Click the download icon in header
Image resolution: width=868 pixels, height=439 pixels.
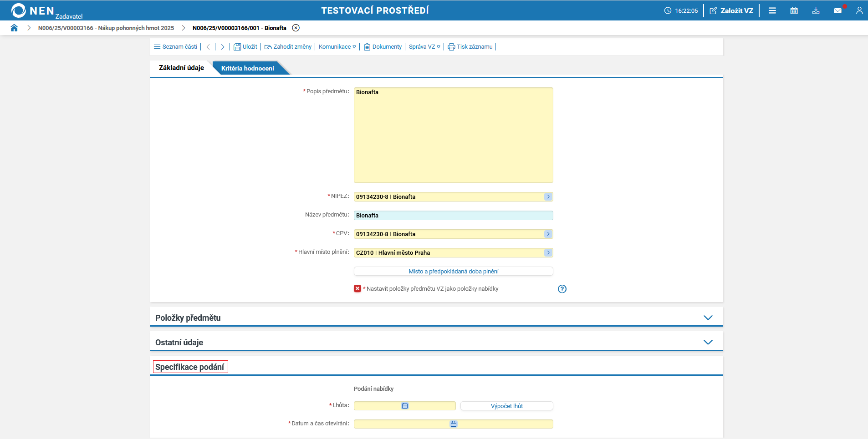tap(816, 10)
